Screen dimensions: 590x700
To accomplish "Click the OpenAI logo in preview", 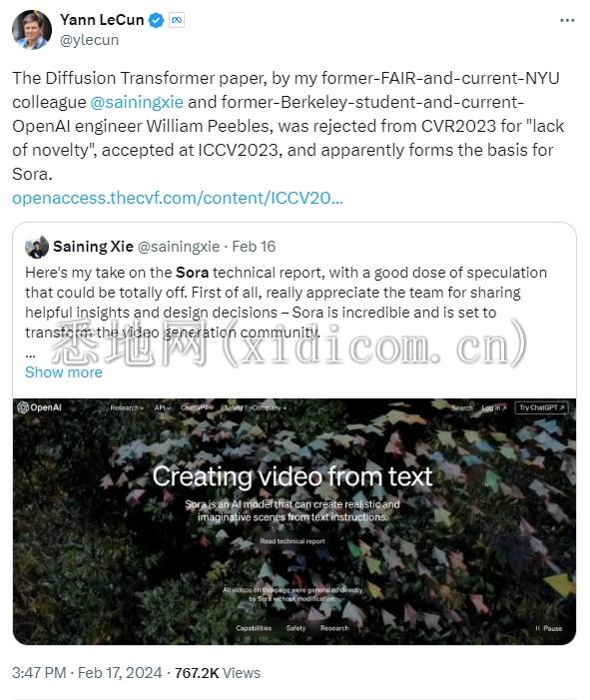I will click(x=39, y=407).
